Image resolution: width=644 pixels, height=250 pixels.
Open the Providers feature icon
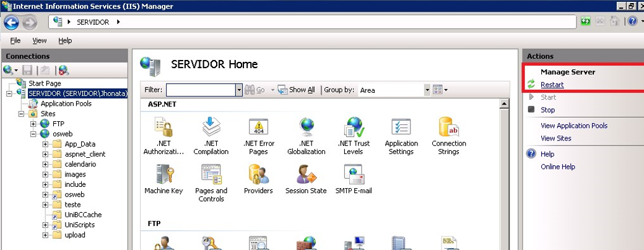258,174
